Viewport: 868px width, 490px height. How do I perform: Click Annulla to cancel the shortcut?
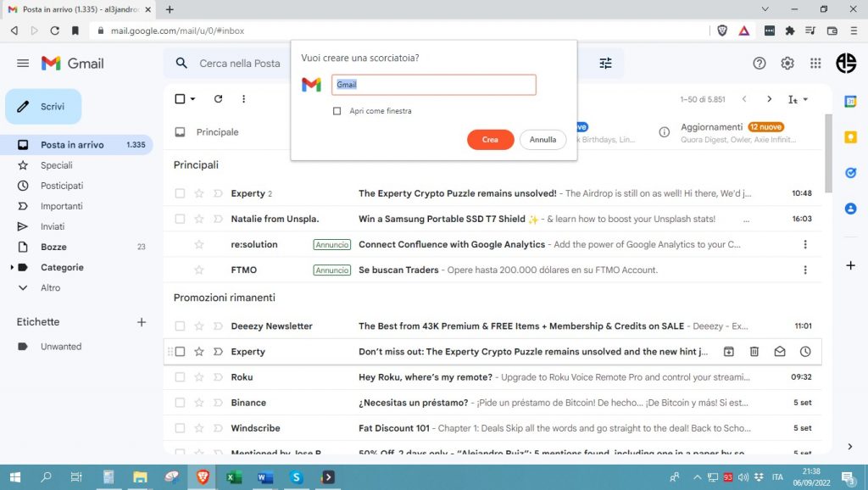542,140
